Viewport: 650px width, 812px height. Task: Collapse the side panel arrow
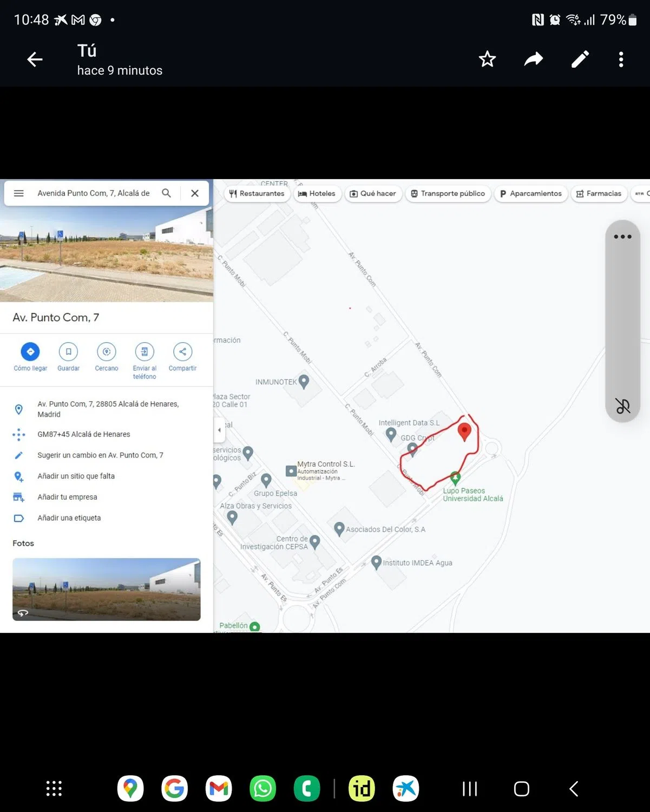pos(219,430)
